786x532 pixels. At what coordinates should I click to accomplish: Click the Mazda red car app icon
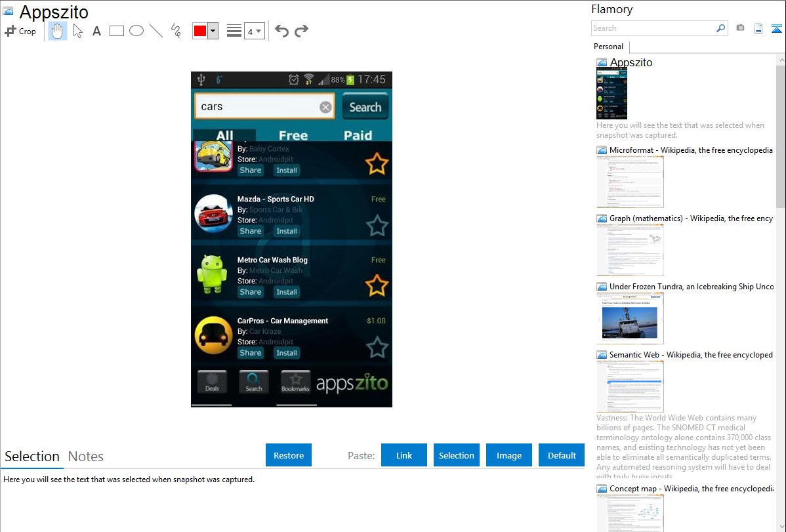213,214
